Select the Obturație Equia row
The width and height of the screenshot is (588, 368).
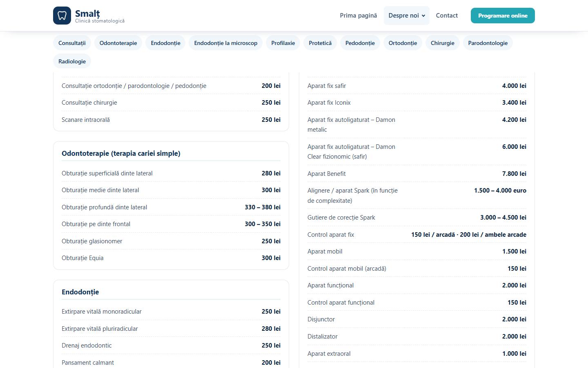pyautogui.click(x=171, y=258)
